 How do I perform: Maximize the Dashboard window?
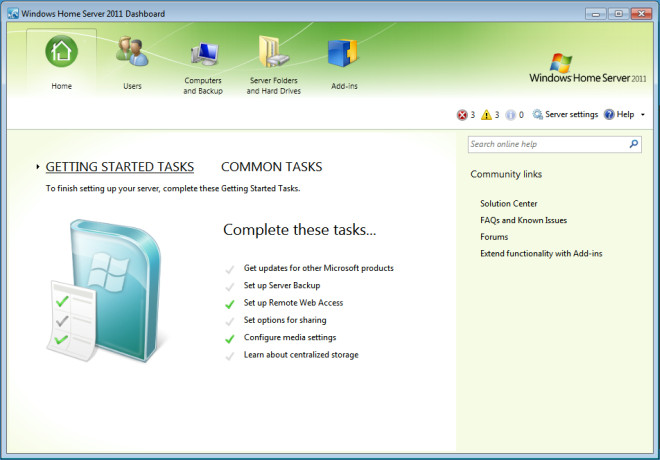point(618,14)
